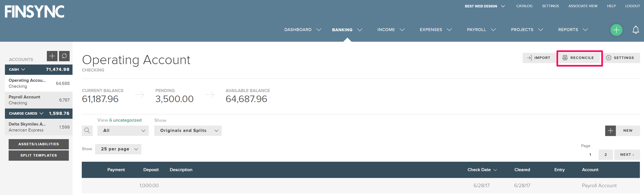Click the Cleared column header
The height and width of the screenshot is (195, 644).
[x=522, y=170]
